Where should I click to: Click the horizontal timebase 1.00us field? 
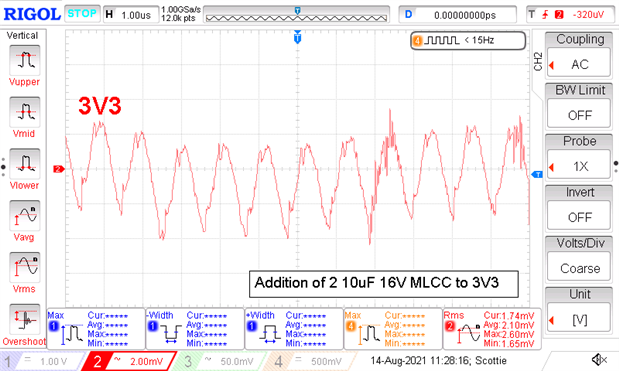pyautogui.click(x=130, y=15)
